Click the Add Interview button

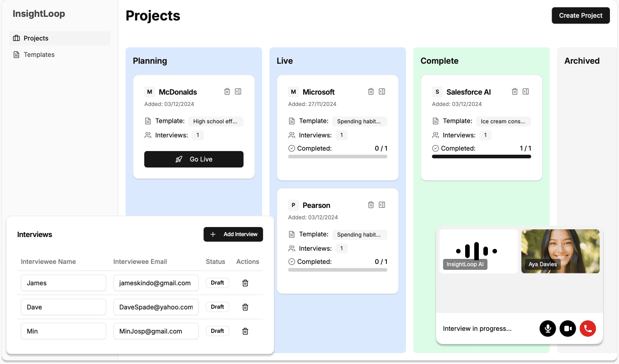tap(233, 234)
